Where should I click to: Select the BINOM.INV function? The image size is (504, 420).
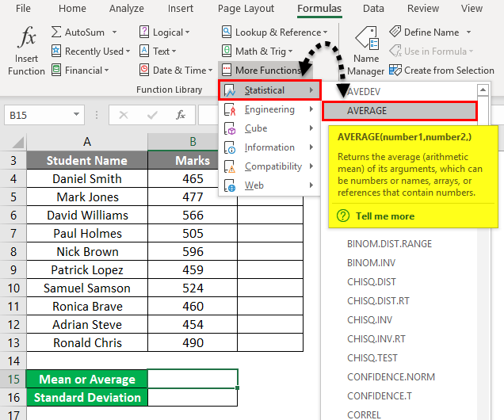coord(371,263)
